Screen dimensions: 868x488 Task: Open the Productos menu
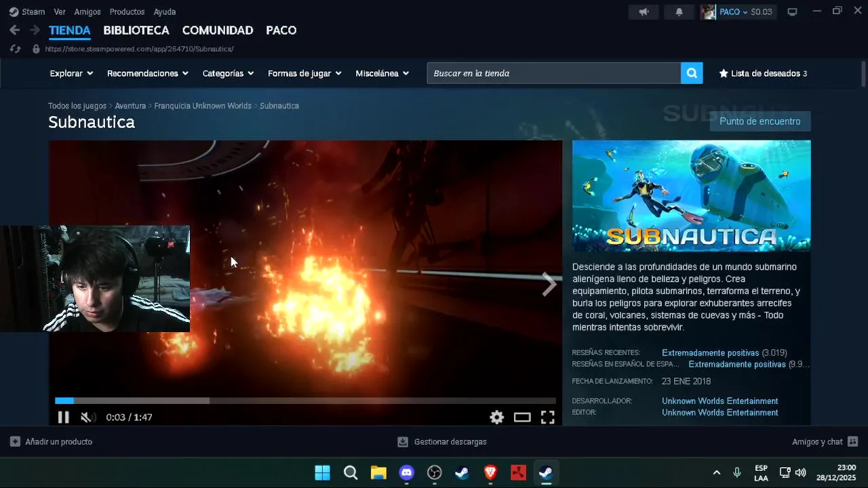click(127, 12)
